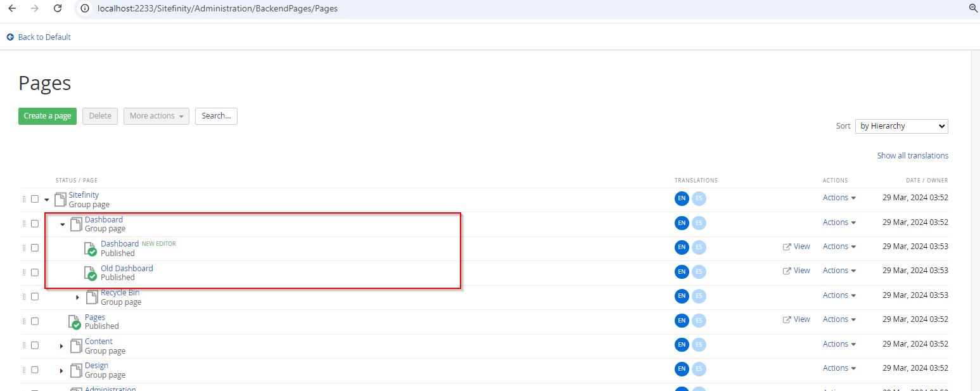Click the disabled Delete button
Image resolution: width=980 pixels, height=391 pixels.
[x=100, y=116]
